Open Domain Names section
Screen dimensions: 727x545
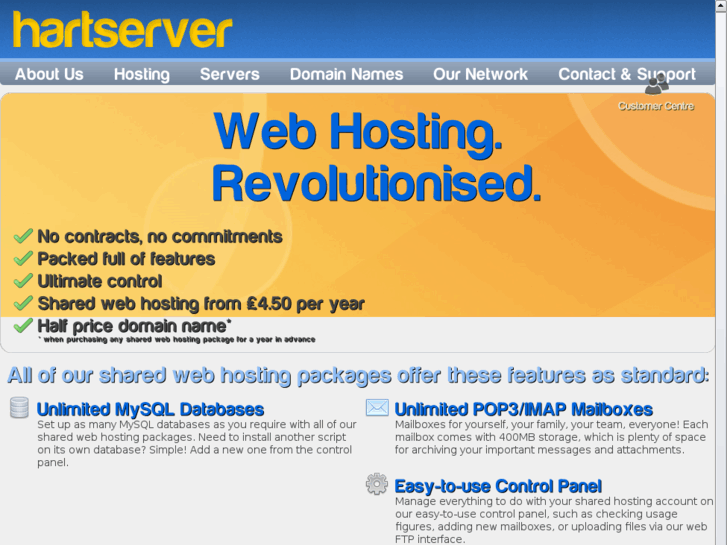[x=346, y=74]
